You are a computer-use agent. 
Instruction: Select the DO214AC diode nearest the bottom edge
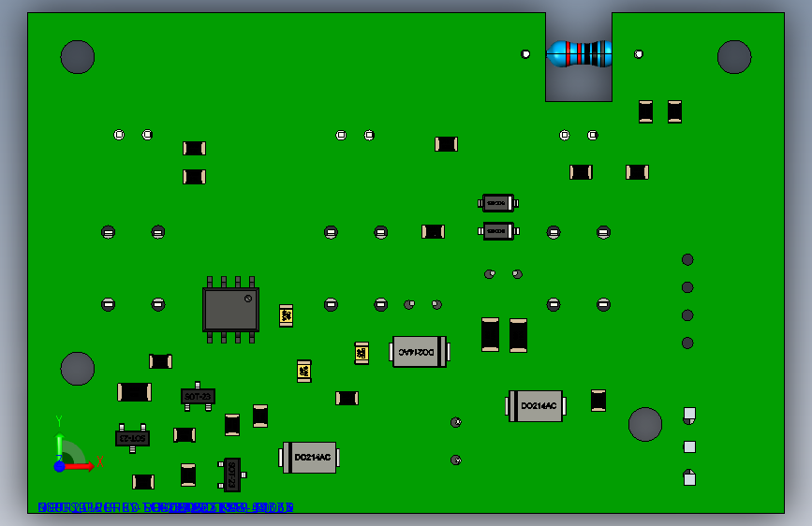click(309, 458)
